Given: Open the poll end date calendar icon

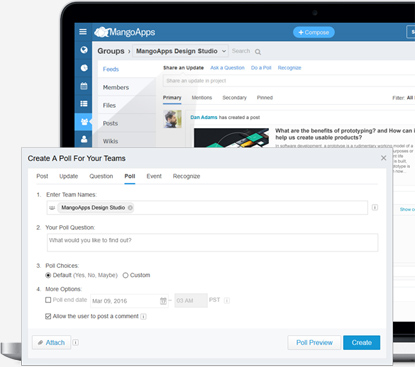Looking at the screenshot, I should pyautogui.click(x=163, y=301).
